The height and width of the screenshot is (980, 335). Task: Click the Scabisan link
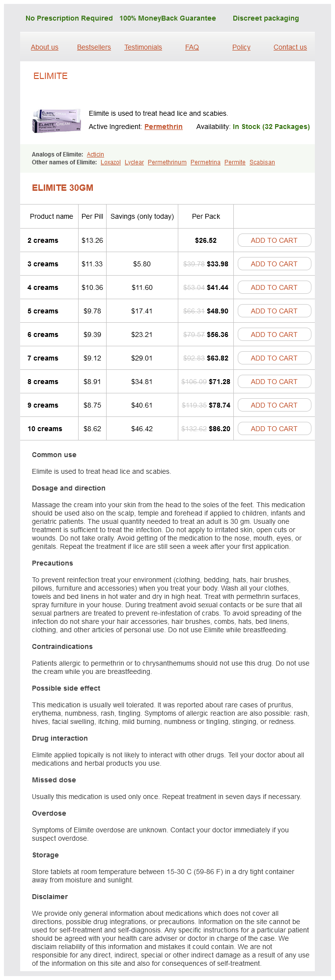[x=262, y=162]
